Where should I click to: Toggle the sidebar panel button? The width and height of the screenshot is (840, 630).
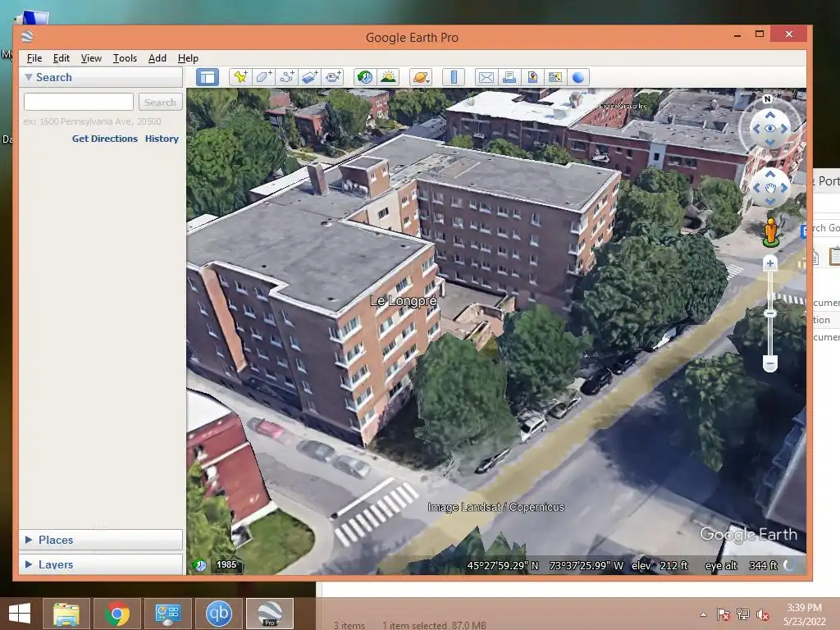(x=208, y=77)
